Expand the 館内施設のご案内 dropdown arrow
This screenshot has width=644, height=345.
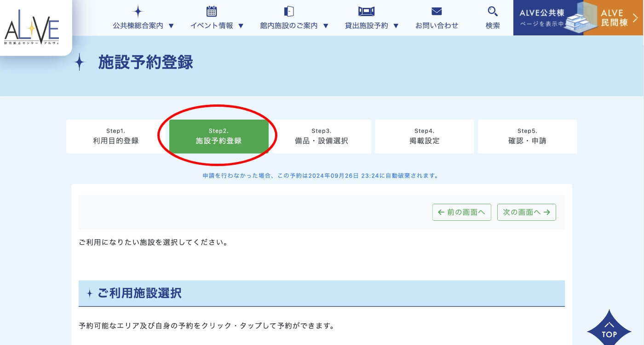pos(326,26)
